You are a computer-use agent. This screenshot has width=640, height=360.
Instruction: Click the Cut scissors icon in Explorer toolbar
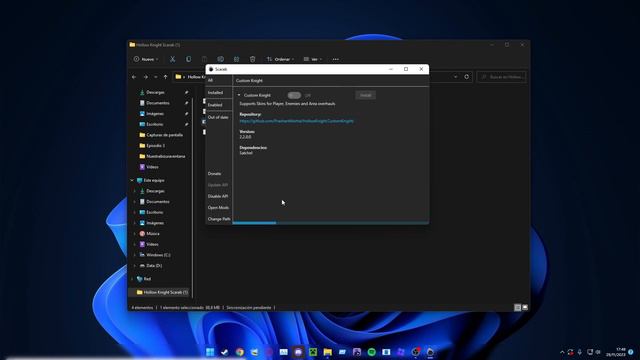[x=173, y=59]
